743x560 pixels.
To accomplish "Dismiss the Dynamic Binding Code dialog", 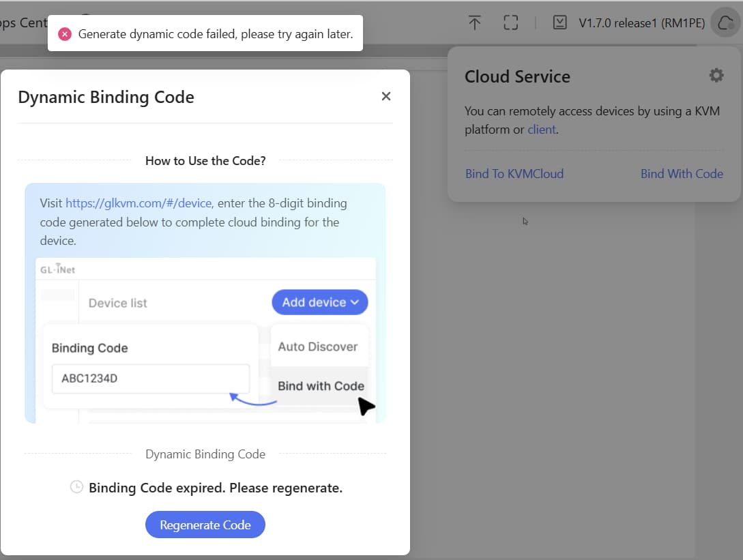I will (386, 96).
